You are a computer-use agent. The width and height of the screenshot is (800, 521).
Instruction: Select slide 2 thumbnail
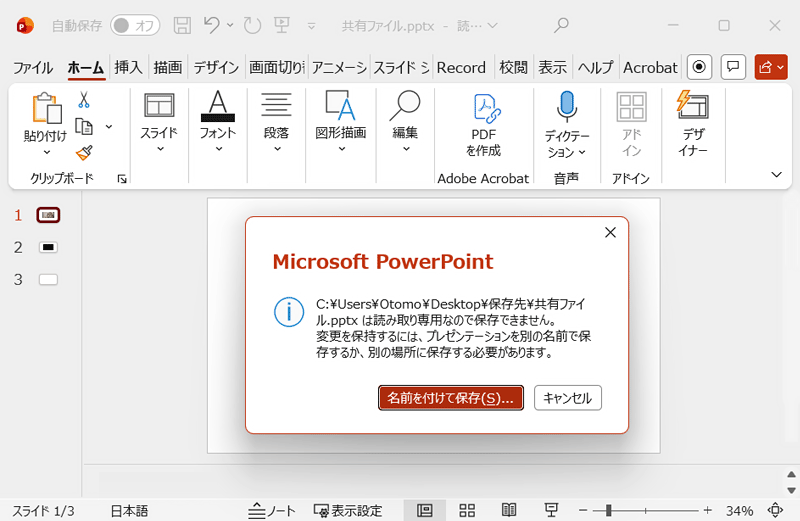(x=48, y=247)
